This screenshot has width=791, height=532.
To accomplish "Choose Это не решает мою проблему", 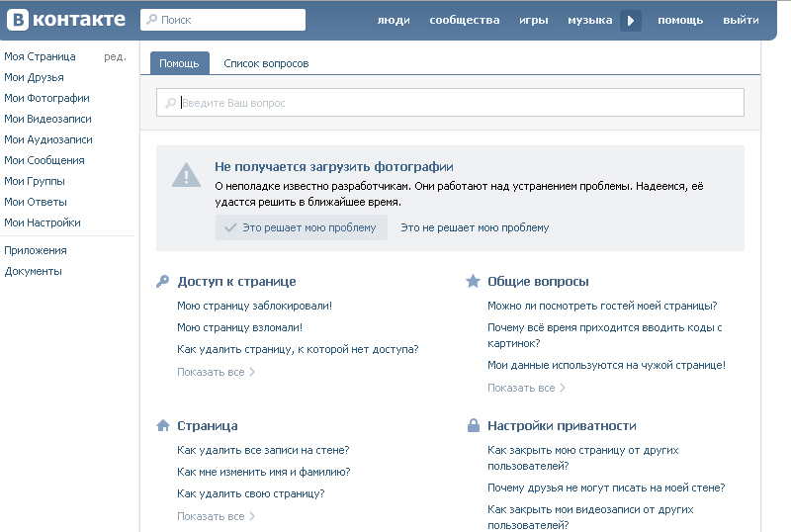I will [x=475, y=227].
